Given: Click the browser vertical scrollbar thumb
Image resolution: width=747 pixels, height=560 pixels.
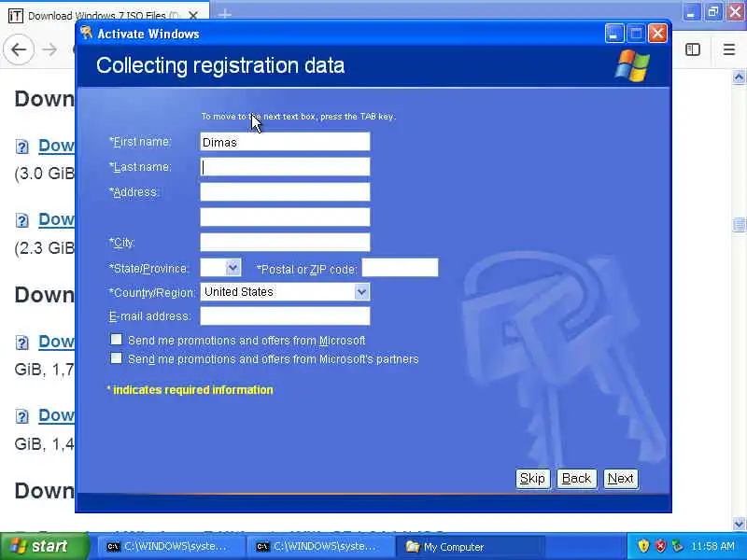Looking at the screenshot, I should coord(739,225).
